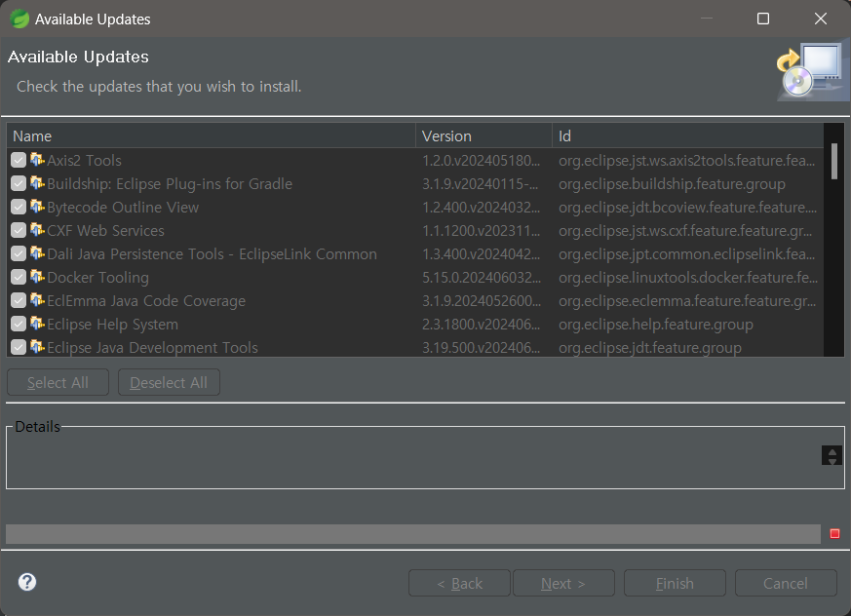Image resolution: width=851 pixels, height=616 pixels.
Task: Sort by the Version column header
Action: coord(484,135)
